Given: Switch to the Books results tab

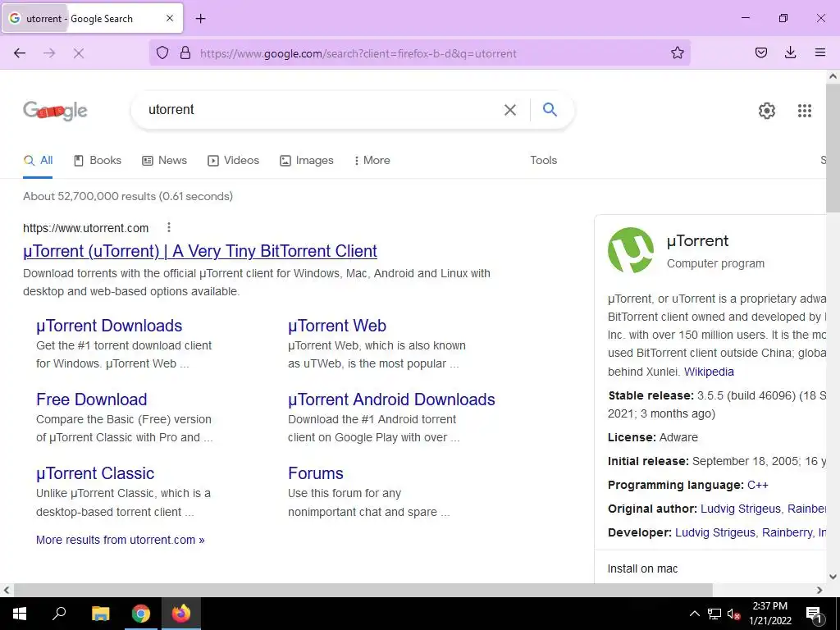Looking at the screenshot, I should (x=98, y=160).
